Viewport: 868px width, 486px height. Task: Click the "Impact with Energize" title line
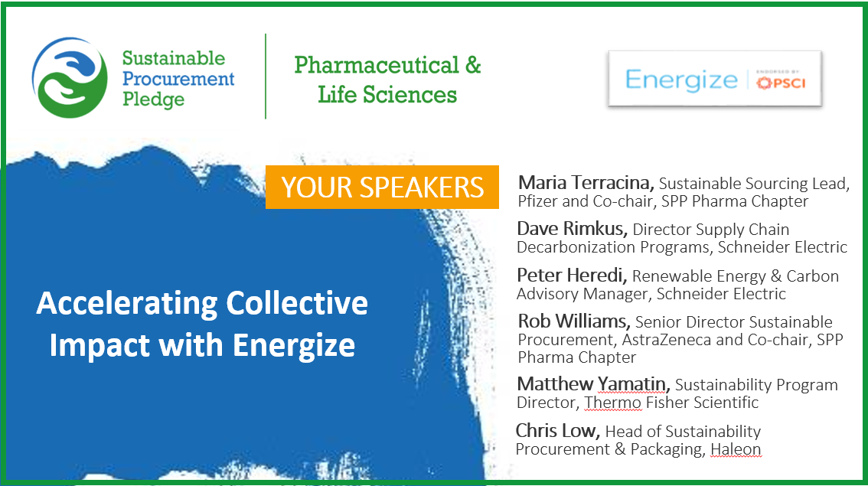(x=202, y=345)
